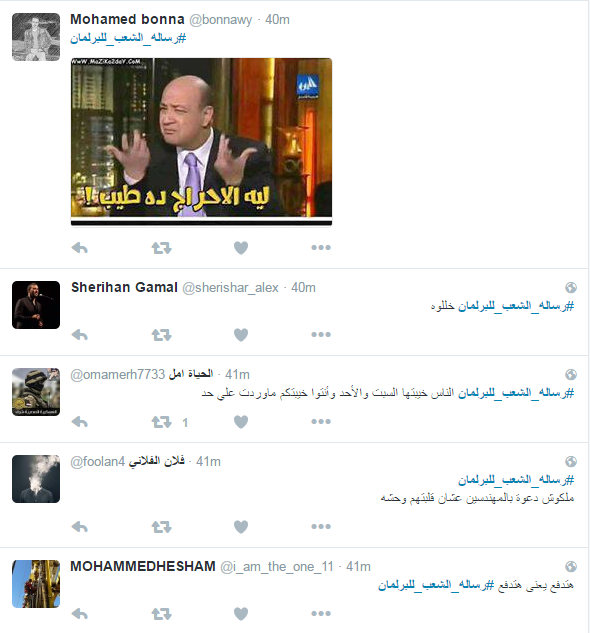590x633 pixels.
Task: Retweet the @omamerh7733 tweet with 1 retweet
Action: [x=162, y=422]
